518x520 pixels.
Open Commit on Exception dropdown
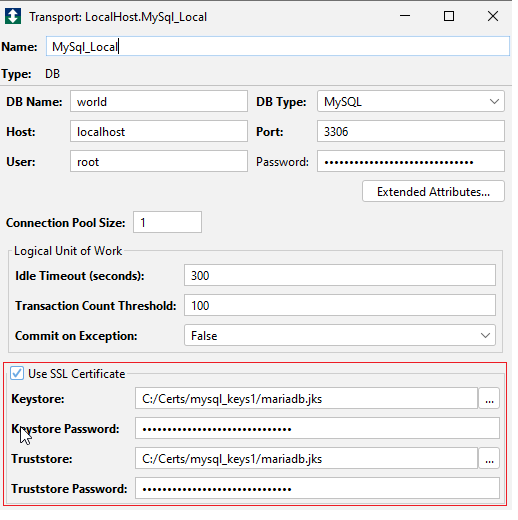[340, 335]
